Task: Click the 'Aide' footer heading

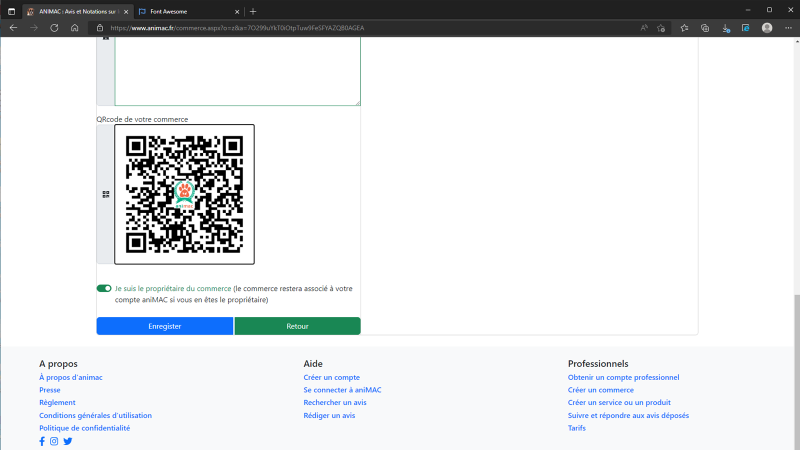Action: click(x=313, y=364)
